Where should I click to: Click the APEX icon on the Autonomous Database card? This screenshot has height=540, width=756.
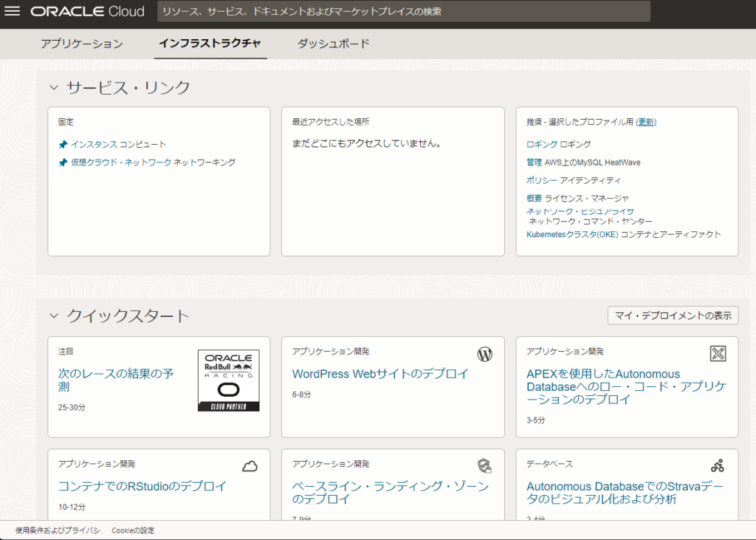click(718, 354)
